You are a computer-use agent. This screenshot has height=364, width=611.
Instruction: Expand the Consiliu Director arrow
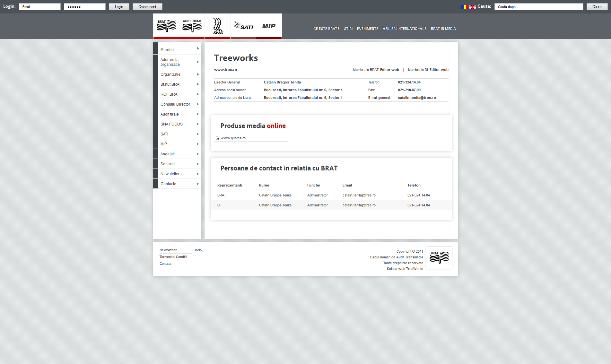click(198, 104)
